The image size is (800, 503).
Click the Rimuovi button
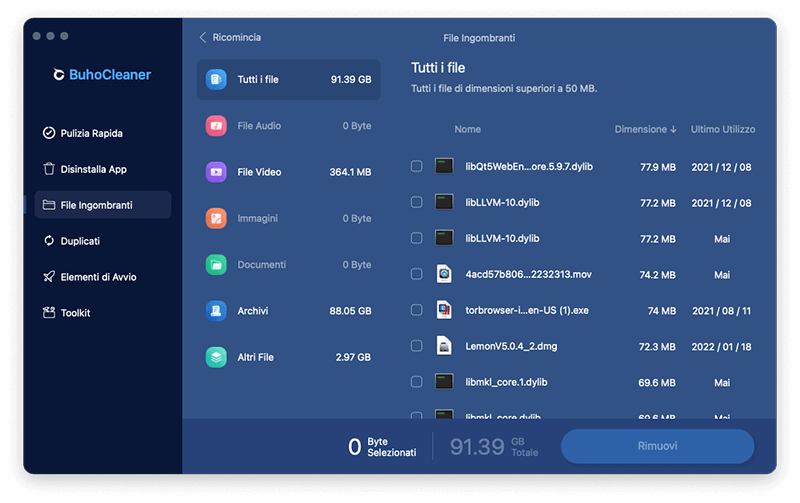(x=657, y=446)
